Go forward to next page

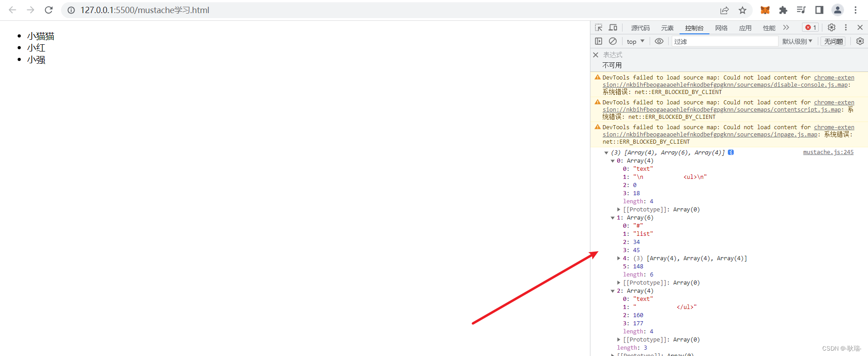[30, 10]
